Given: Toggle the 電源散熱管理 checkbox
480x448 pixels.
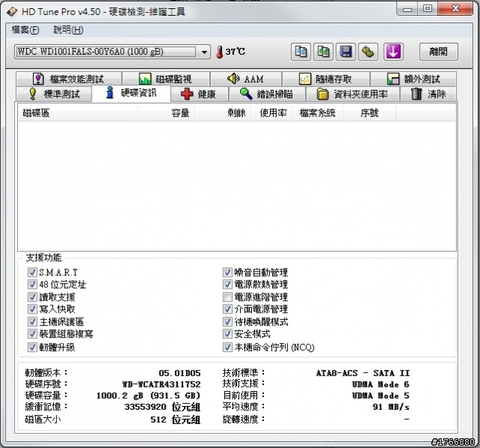Looking at the screenshot, I should 227,284.
